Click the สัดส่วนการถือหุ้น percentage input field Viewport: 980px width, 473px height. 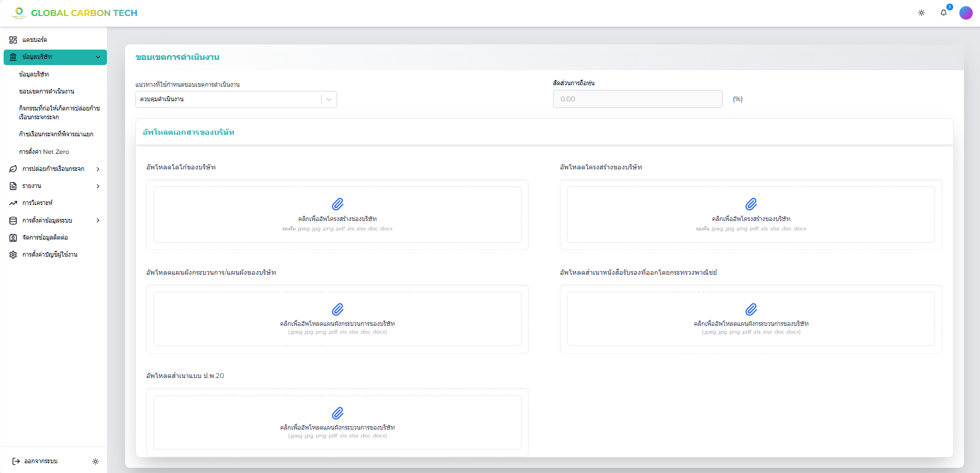tap(637, 99)
